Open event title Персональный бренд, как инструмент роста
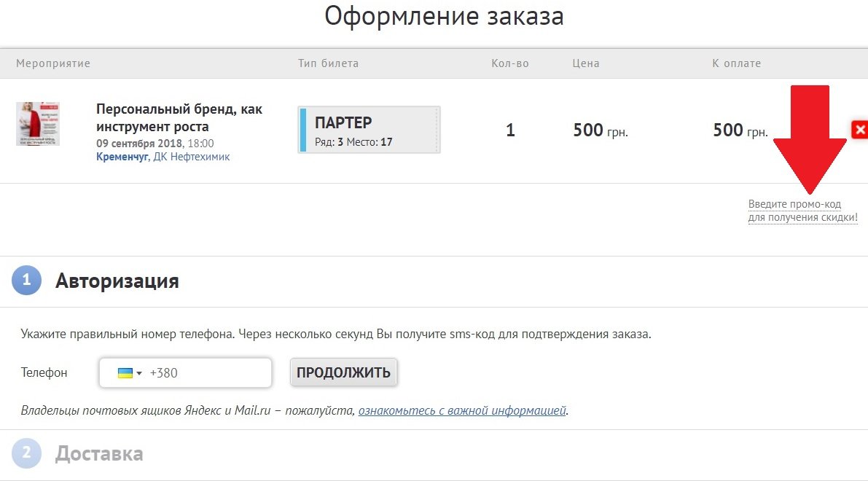 (x=179, y=117)
